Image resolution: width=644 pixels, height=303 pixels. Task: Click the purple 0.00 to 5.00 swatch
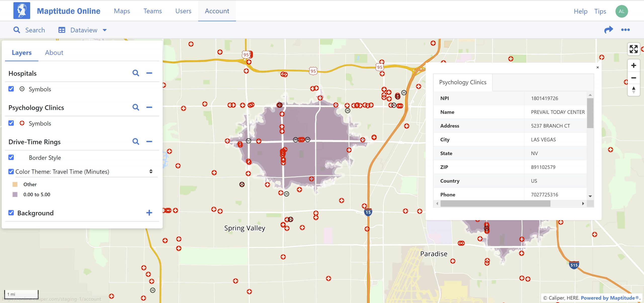(x=15, y=194)
